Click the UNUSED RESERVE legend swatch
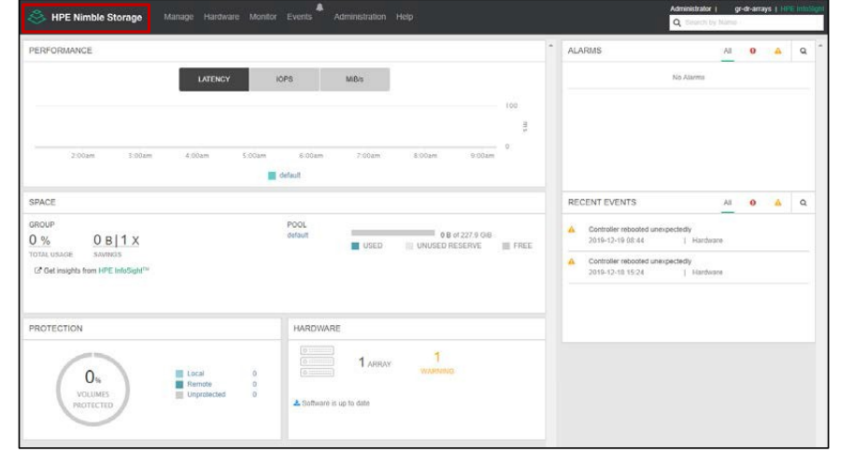The height and width of the screenshot is (452, 868). pos(409,246)
